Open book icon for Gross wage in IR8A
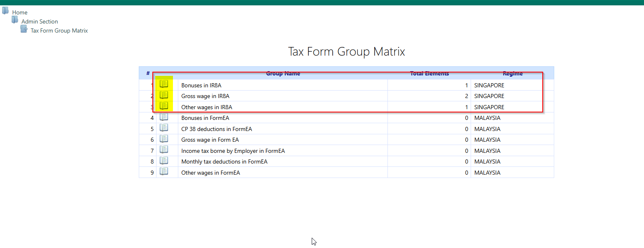Viewport: 644px width, 248px height. (x=164, y=95)
